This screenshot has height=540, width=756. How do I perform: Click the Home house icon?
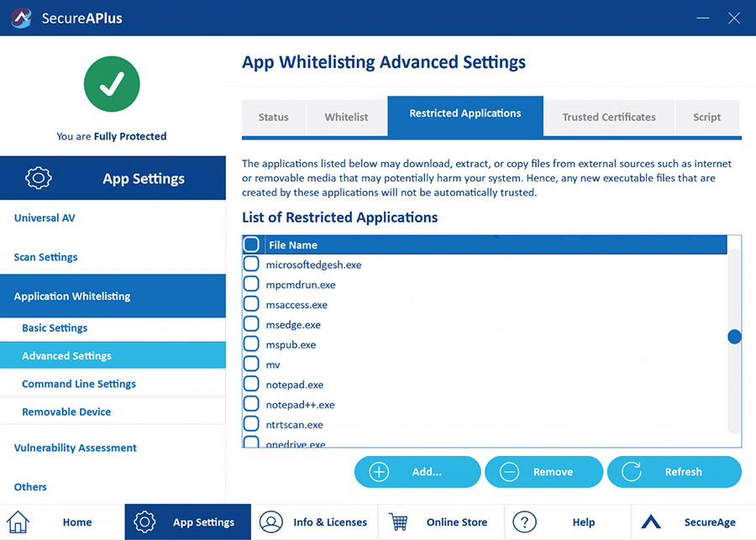[18, 522]
